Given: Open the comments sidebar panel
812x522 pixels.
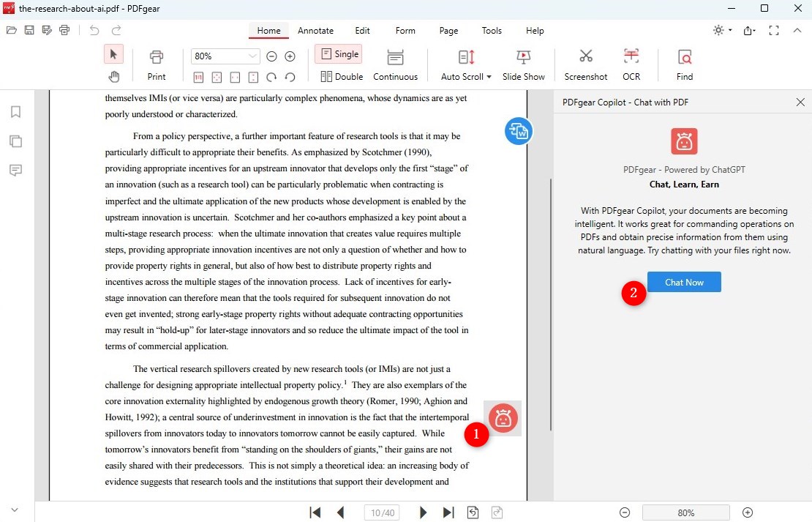Looking at the screenshot, I should pos(15,170).
